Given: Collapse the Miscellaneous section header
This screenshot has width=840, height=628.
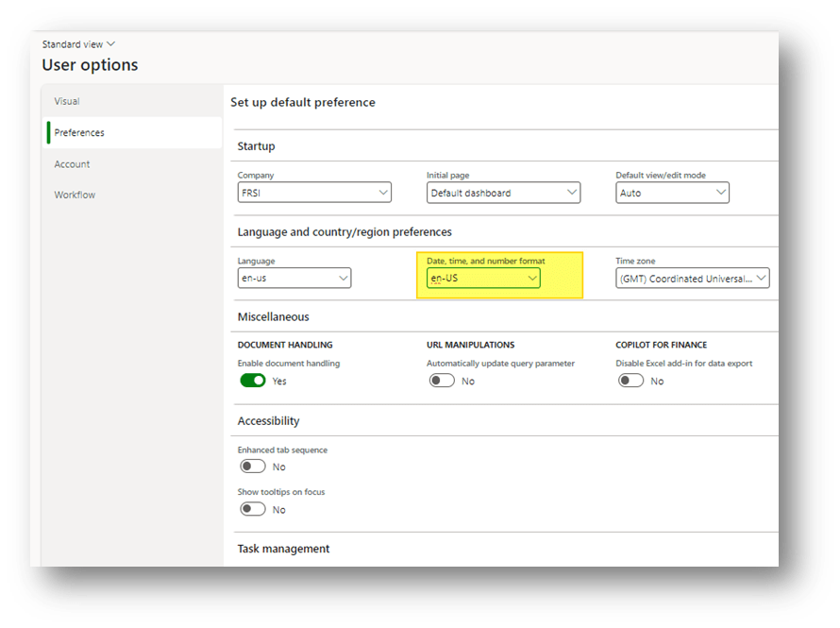Looking at the screenshot, I should [x=274, y=317].
